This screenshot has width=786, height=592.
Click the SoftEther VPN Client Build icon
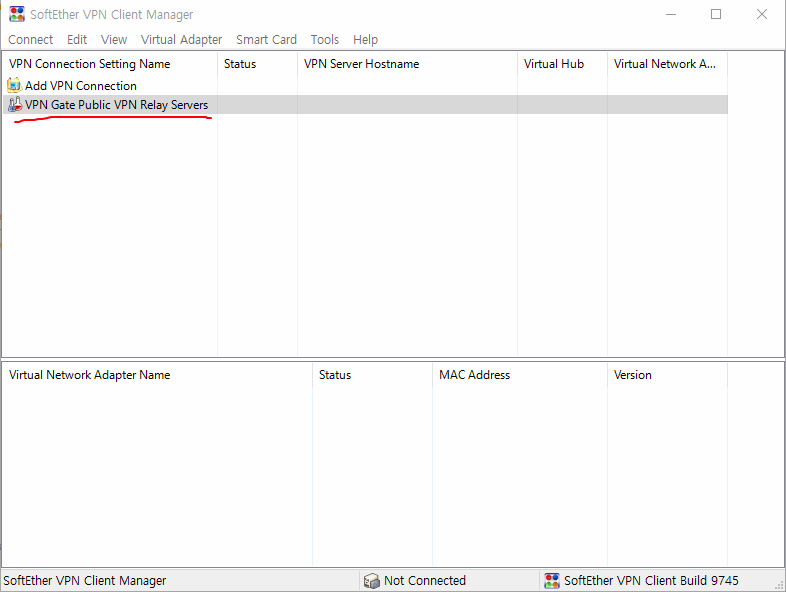click(551, 580)
